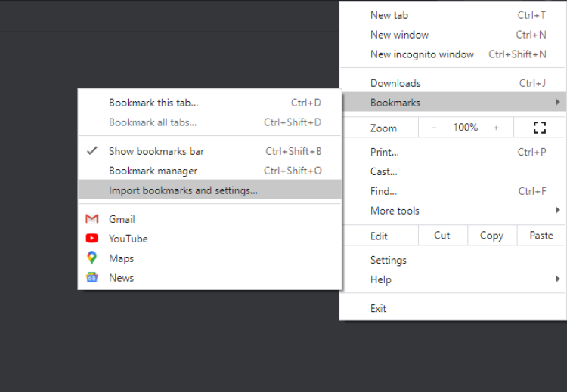The height and width of the screenshot is (392, 567).
Task: Increase zoom with the plus button
Action: click(x=496, y=128)
